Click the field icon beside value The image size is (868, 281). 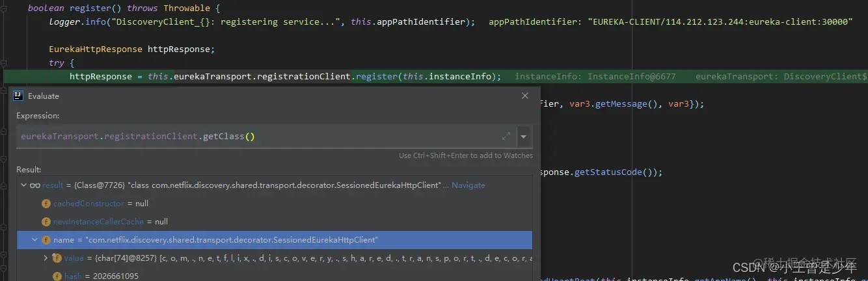(57, 258)
